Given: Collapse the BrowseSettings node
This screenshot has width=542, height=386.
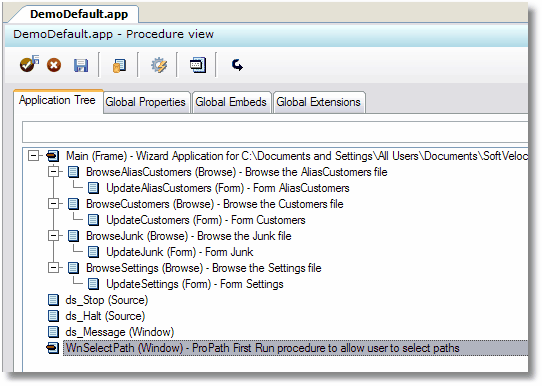Looking at the screenshot, I should coord(54,267).
